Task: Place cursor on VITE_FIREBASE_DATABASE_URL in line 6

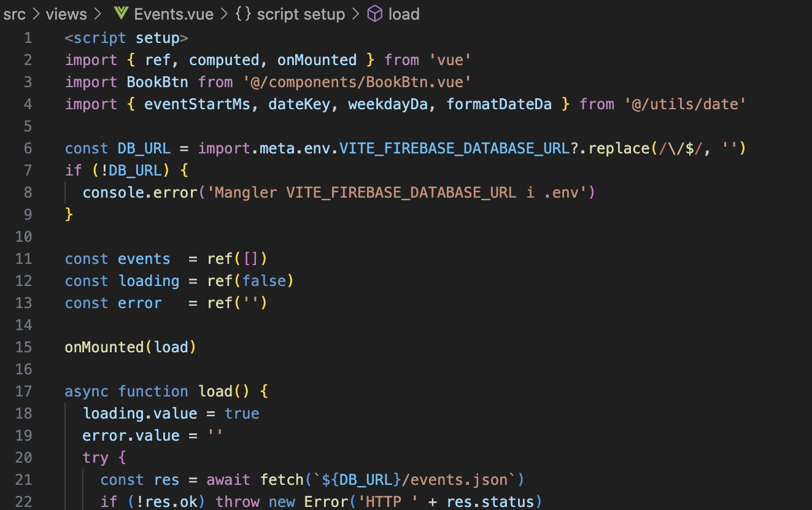Action: [454, 149]
